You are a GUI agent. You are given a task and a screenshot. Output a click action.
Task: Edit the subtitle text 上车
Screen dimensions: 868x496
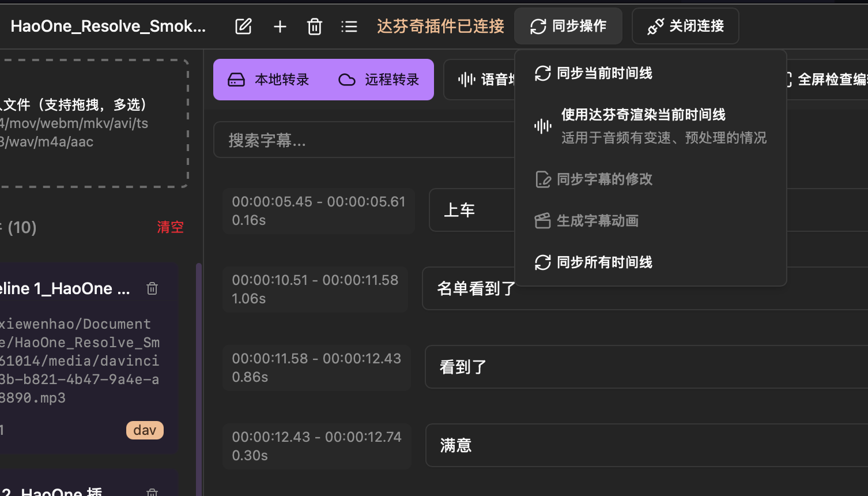pos(471,211)
